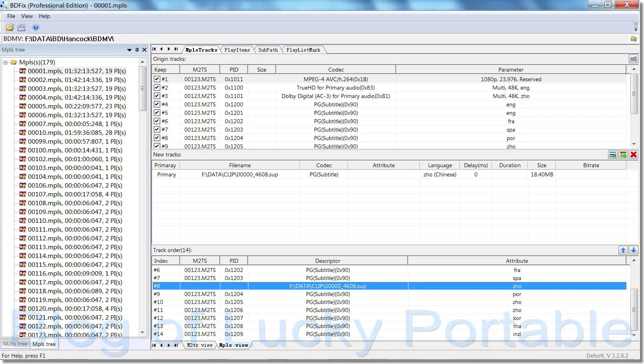This screenshot has height=364, width=644.
Task: Switch to the SubPath tab
Action: [268, 50]
